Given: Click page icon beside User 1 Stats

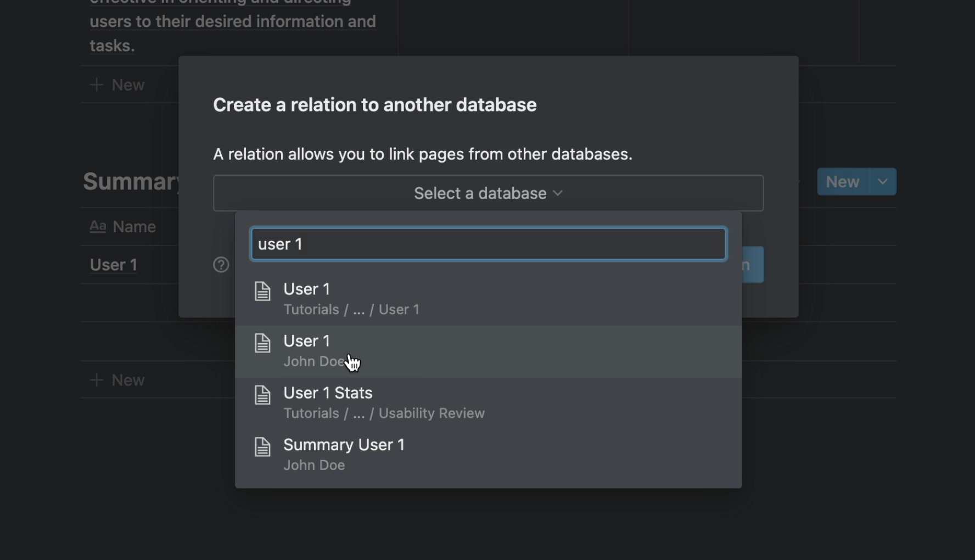Looking at the screenshot, I should 262,395.
